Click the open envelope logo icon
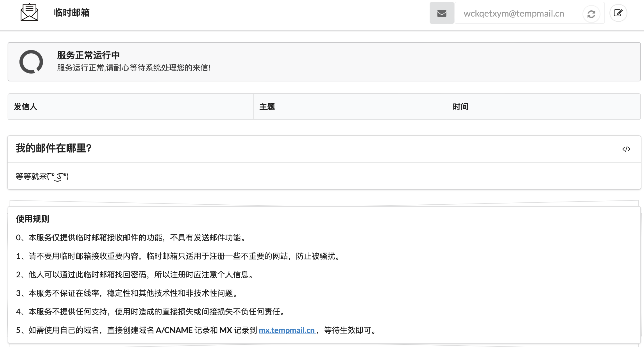The width and height of the screenshot is (644, 347). tap(29, 12)
